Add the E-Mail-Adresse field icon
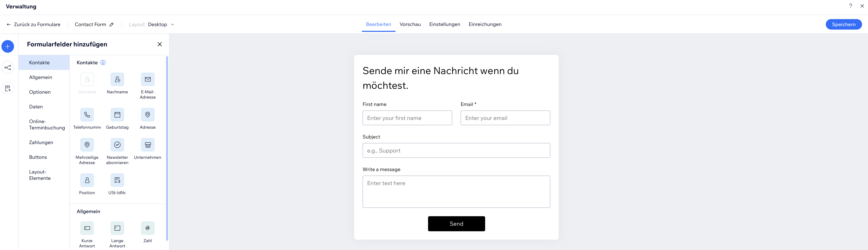 click(148, 80)
